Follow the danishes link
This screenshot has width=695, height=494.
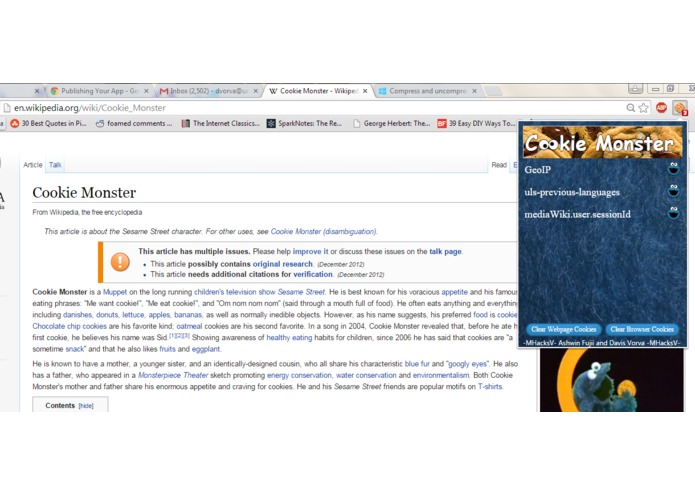pyautogui.click(x=78, y=315)
